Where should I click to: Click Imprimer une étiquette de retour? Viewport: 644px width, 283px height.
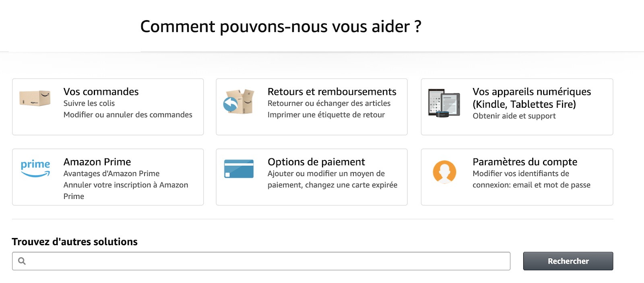click(x=326, y=115)
